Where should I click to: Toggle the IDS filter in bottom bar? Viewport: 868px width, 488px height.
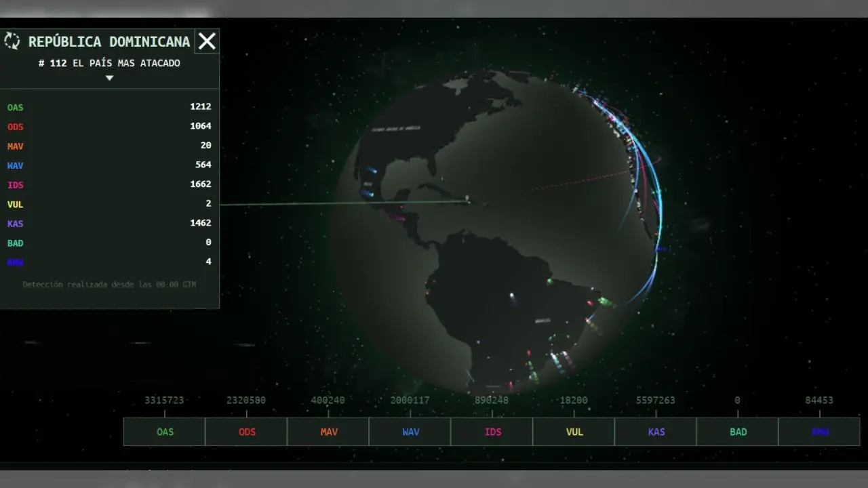492,432
